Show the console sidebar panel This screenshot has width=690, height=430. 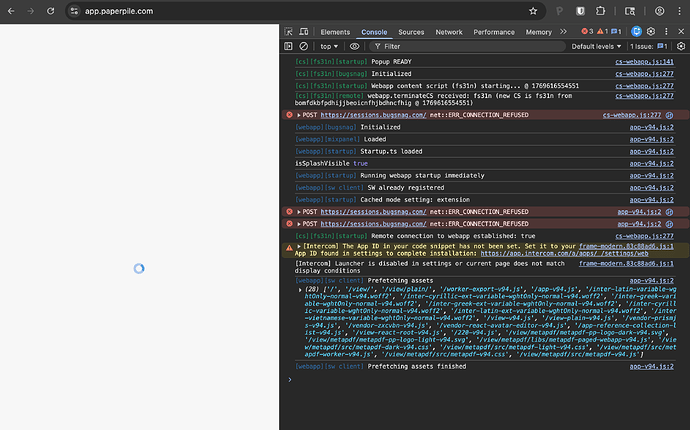[x=289, y=46]
